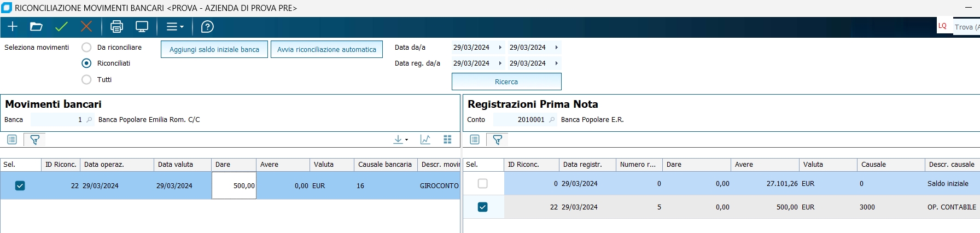Click the printer icon

(117, 27)
